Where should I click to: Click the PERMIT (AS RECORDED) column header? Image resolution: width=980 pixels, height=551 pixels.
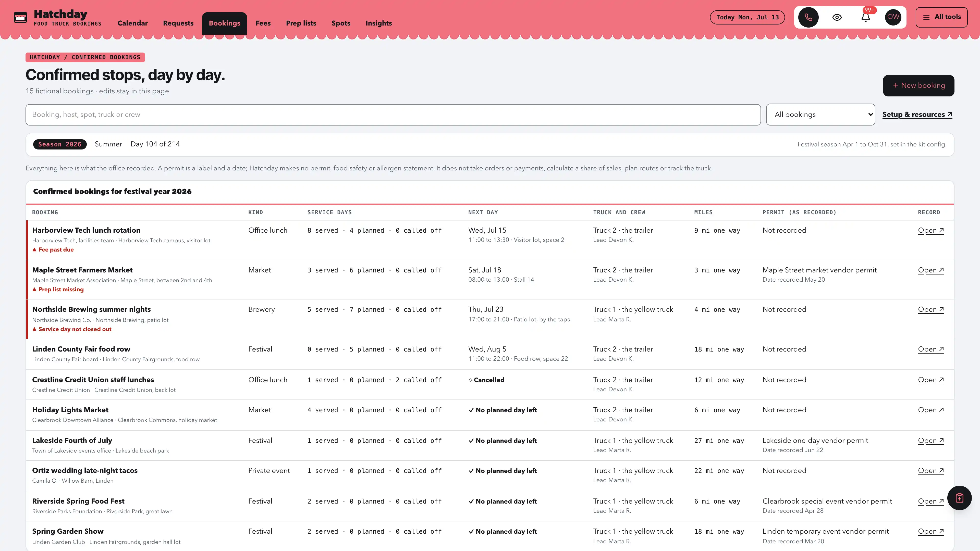point(799,212)
